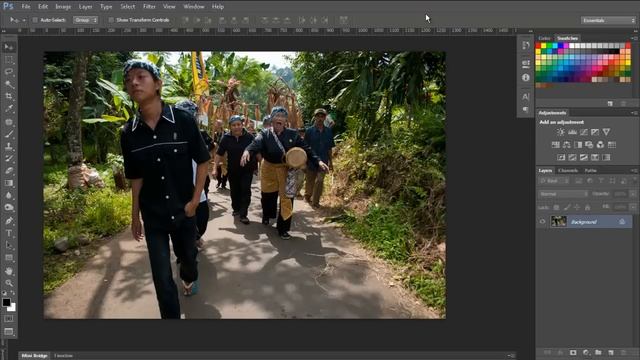The height and width of the screenshot is (360, 640).
Task: Toggle lock transparent pixels
Action: [x=556, y=207]
